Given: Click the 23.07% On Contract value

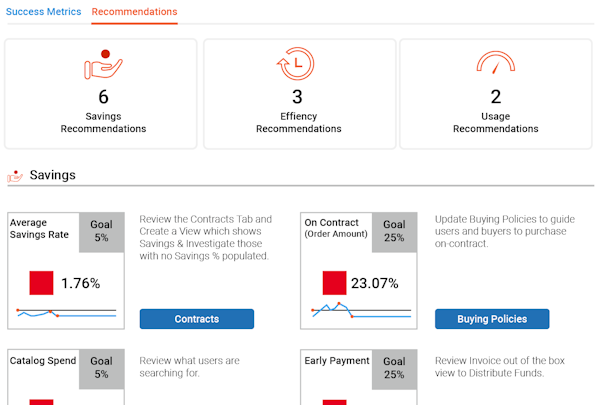Looking at the screenshot, I should 375,283.
